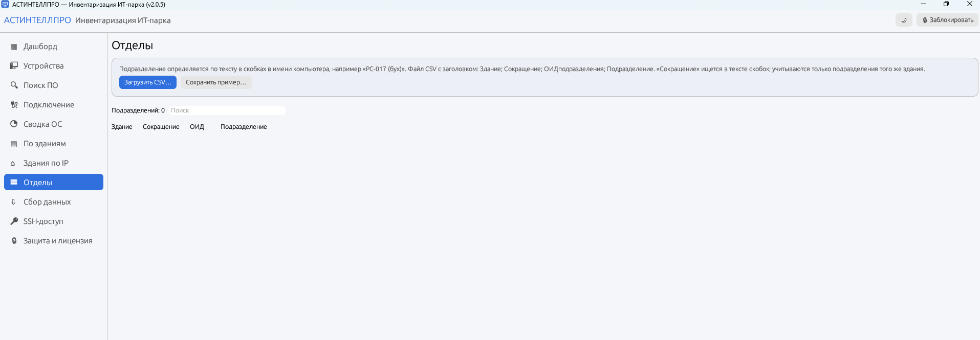Click the Отделы page heading
Viewport: 980px width, 340px height.
[x=133, y=46]
